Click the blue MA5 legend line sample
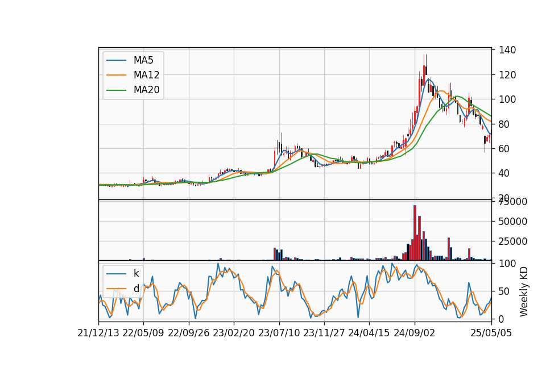Viewport: 546px width, 392px height. pos(116,61)
